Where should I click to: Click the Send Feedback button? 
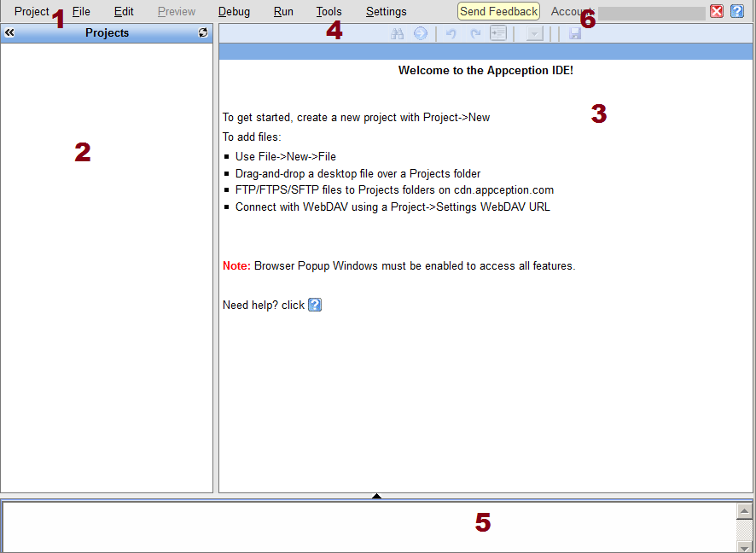pos(498,12)
